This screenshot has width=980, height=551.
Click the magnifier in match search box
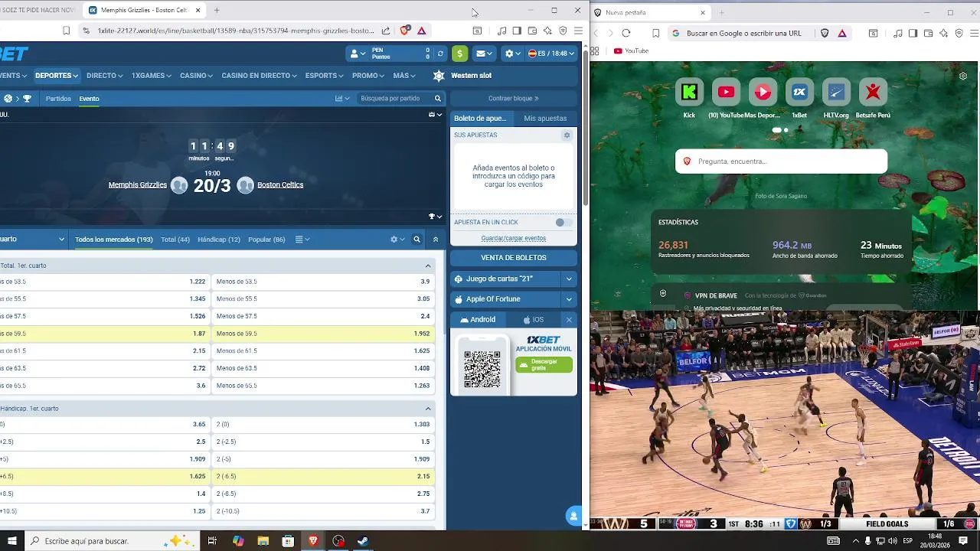click(438, 99)
